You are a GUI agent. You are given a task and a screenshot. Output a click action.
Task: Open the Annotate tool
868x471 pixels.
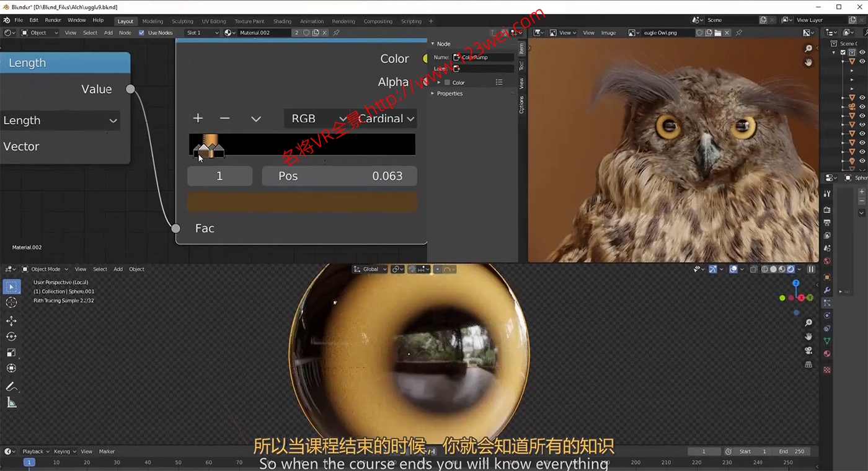[11, 386]
